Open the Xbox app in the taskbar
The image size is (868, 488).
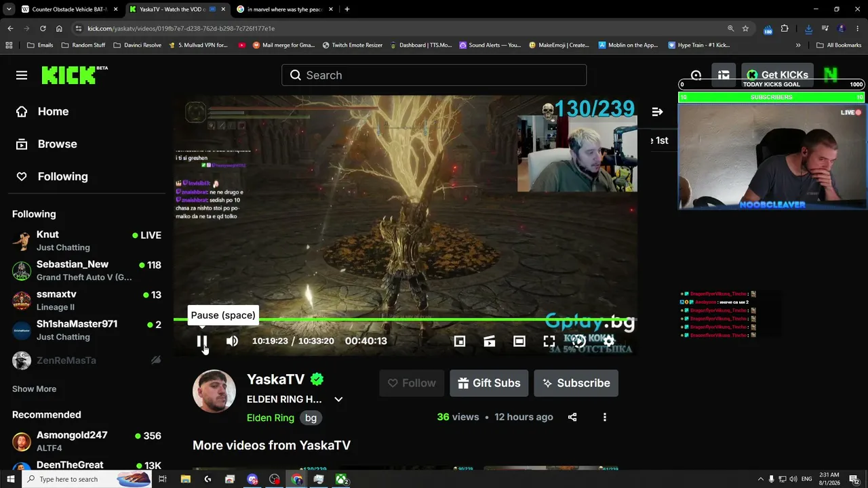click(x=341, y=479)
